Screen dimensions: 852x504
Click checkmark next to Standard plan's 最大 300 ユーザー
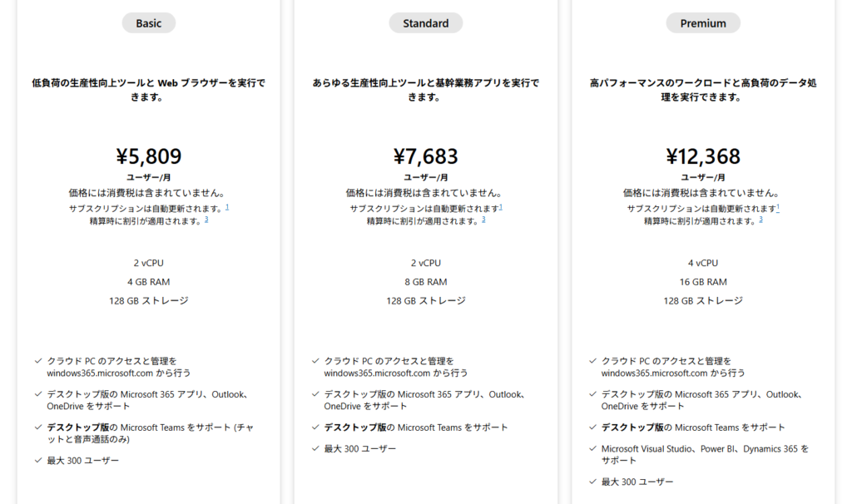pyautogui.click(x=316, y=448)
